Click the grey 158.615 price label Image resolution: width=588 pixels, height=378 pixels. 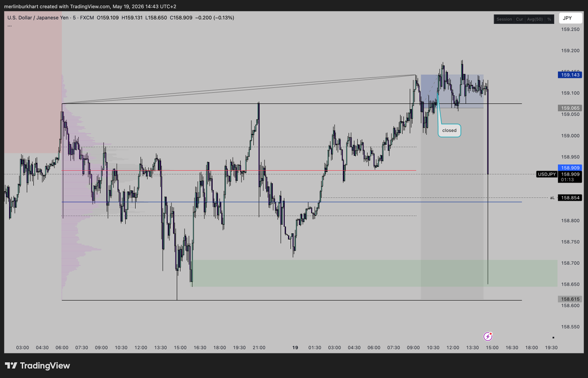pos(569,299)
